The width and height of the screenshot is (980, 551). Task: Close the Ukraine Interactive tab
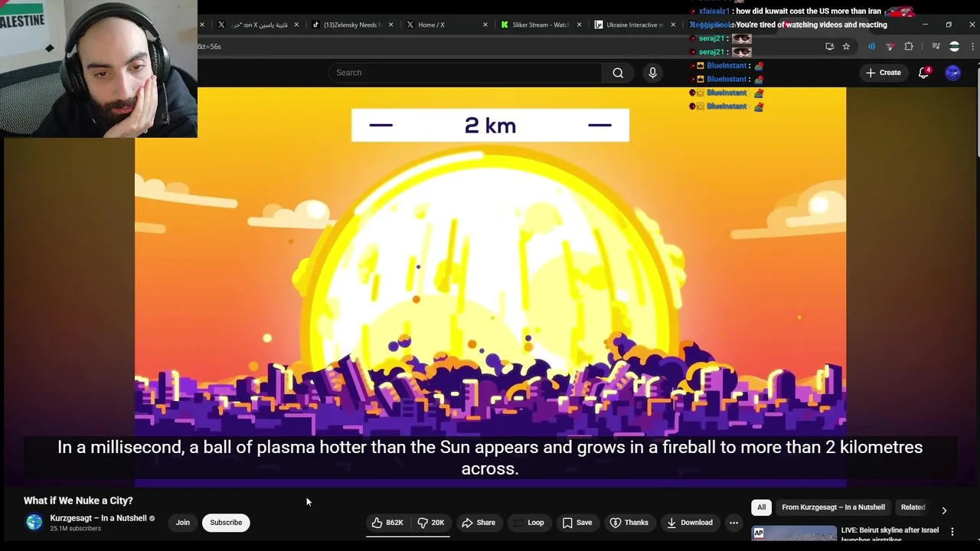coord(673,24)
